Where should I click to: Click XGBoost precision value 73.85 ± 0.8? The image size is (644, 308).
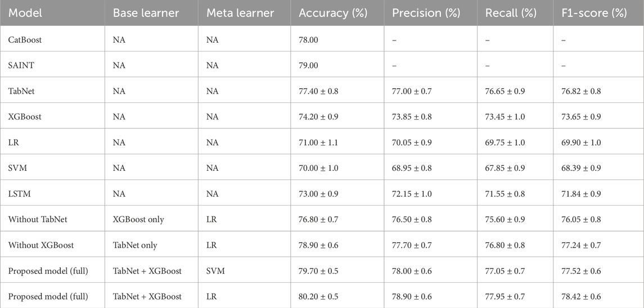click(412, 117)
